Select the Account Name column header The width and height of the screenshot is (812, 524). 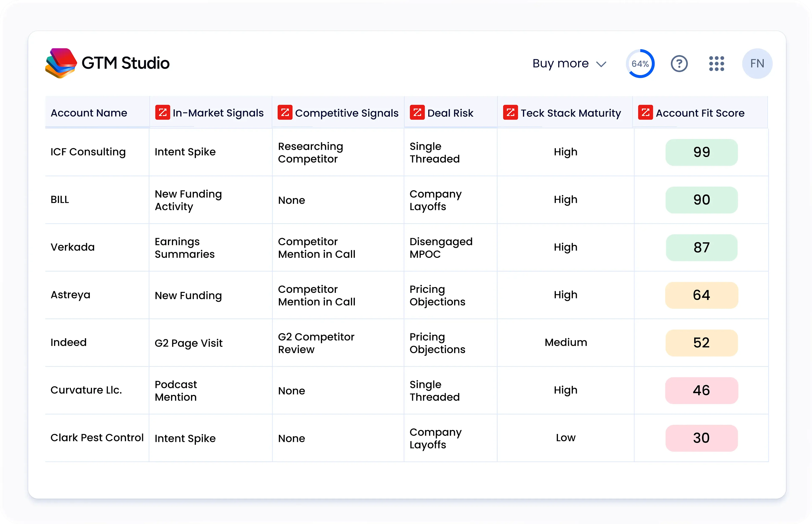coord(97,113)
